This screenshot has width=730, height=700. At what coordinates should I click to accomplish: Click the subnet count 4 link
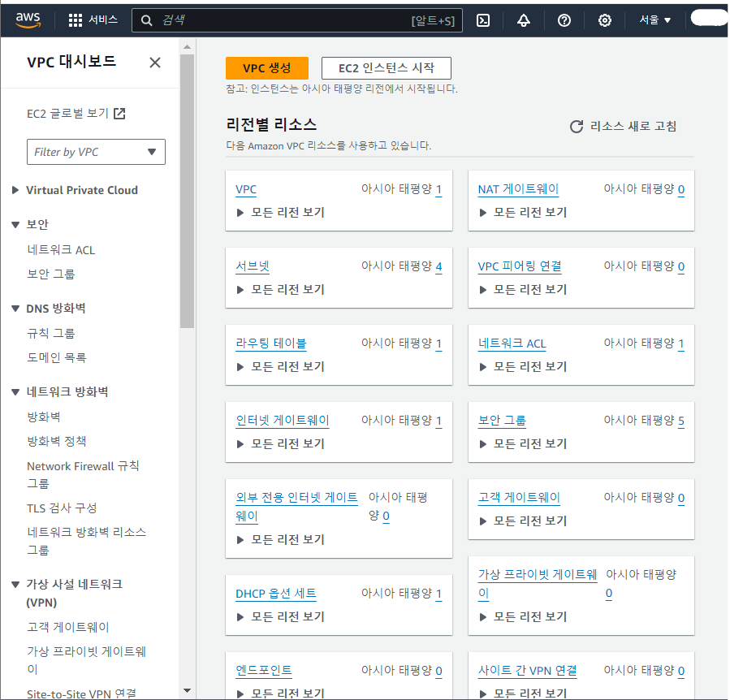pyautogui.click(x=438, y=267)
